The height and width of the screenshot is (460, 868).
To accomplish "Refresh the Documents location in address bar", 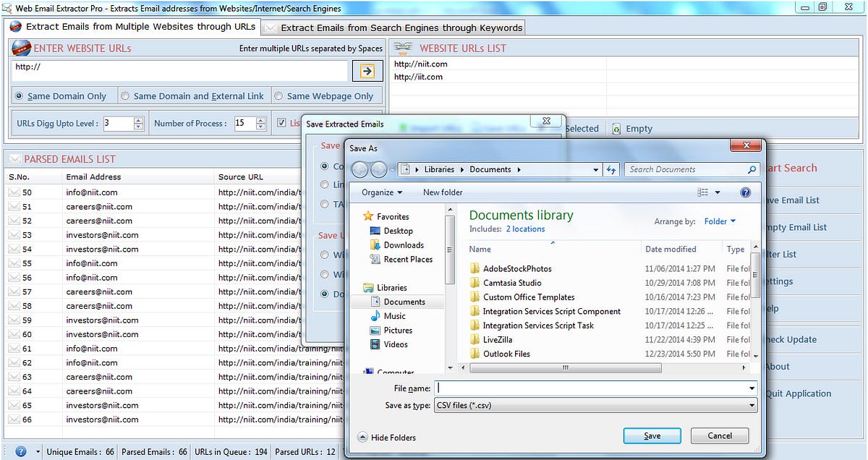I will [612, 169].
